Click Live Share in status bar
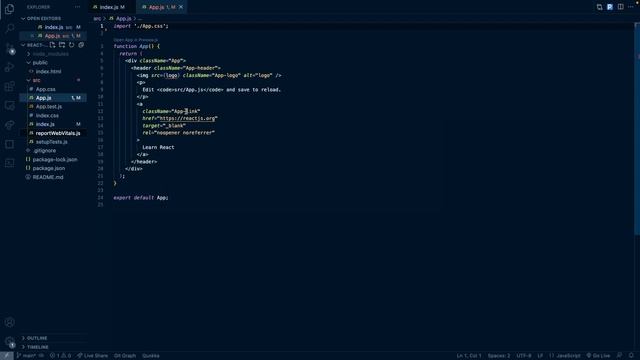Image resolution: width=640 pixels, height=360 pixels. (x=92, y=356)
